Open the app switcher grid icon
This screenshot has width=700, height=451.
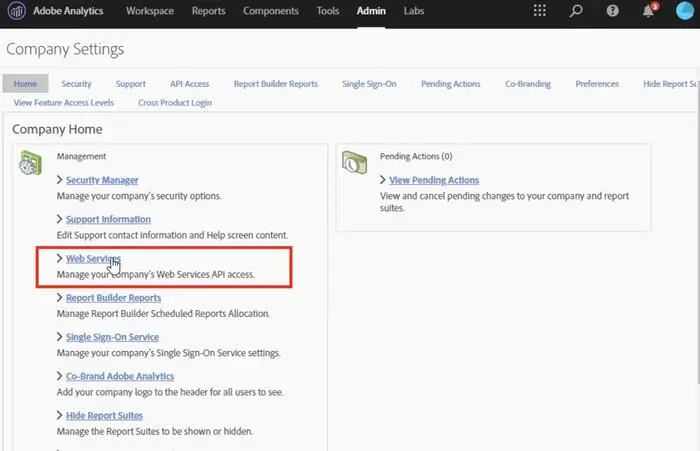(540, 10)
